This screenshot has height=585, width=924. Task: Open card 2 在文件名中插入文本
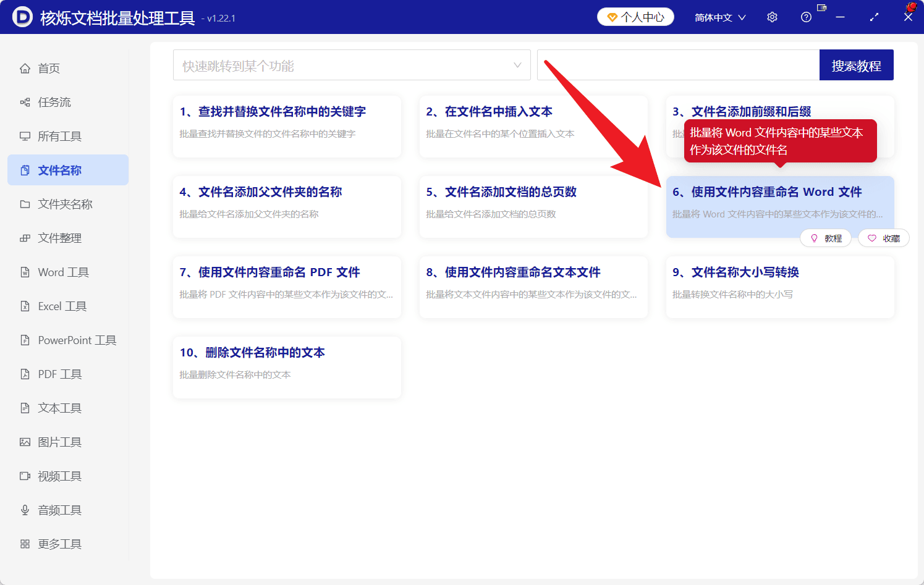(x=533, y=127)
